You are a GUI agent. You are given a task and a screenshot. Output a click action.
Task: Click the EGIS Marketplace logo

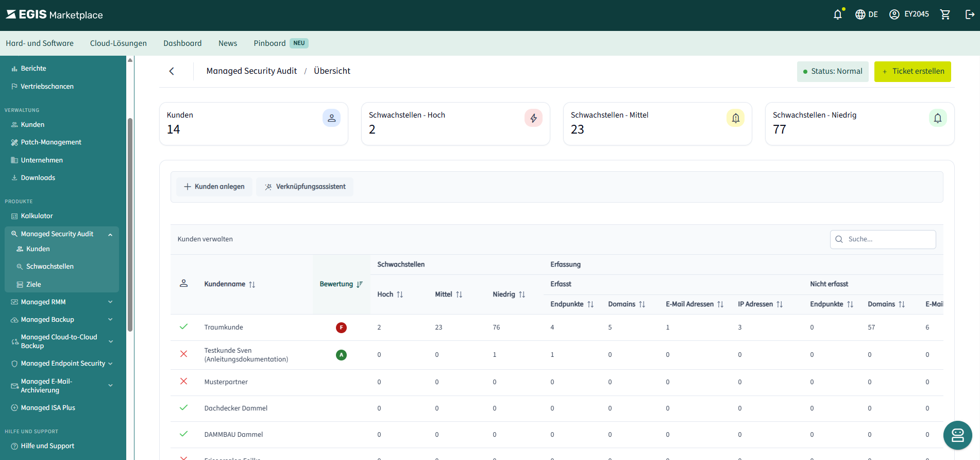coord(55,14)
